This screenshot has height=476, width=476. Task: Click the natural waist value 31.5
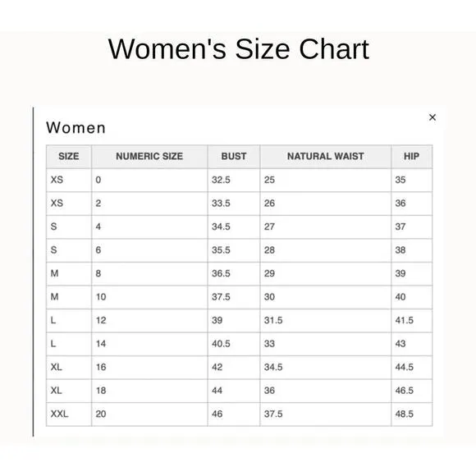coord(273,321)
